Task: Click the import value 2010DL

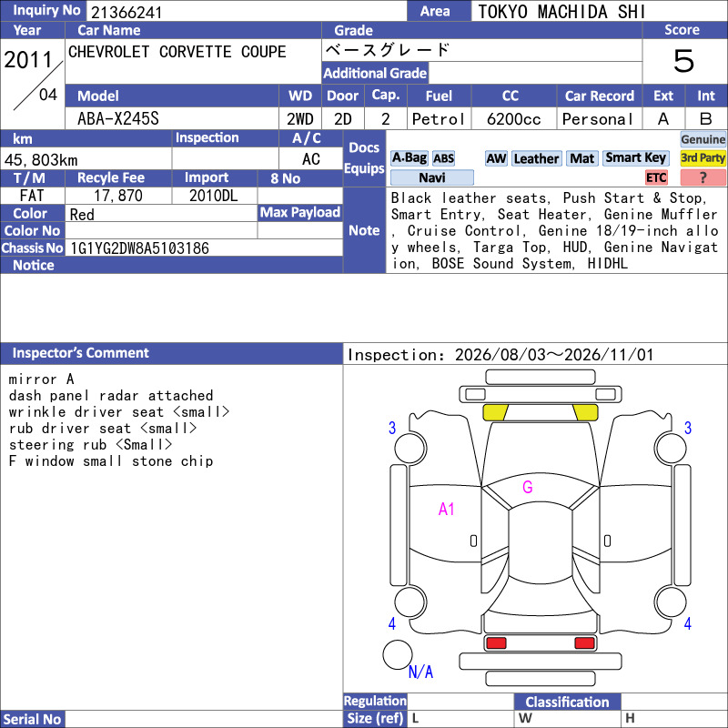Action: tap(214, 196)
